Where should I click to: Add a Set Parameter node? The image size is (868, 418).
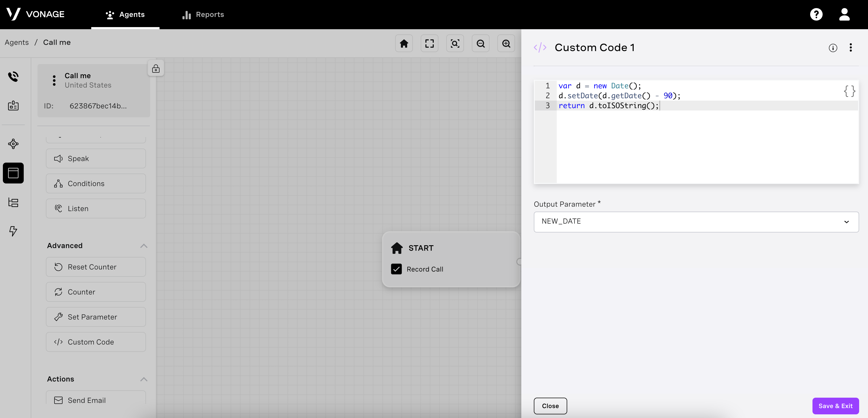[x=96, y=317]
